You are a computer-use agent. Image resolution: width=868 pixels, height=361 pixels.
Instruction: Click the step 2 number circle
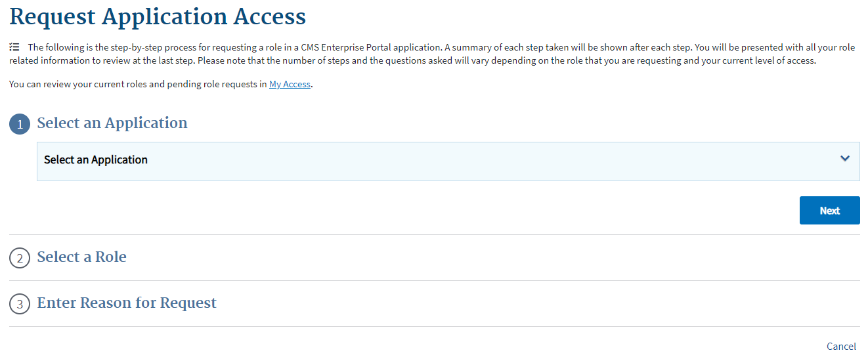tap(20, 258)
